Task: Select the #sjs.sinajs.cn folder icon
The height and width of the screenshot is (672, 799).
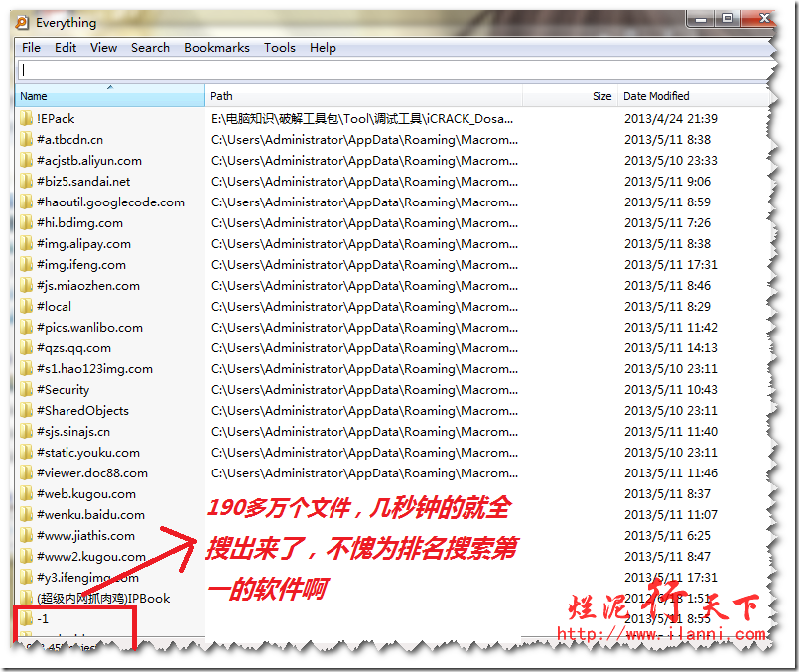Action: pyautogui.click(x=26, y=432)
